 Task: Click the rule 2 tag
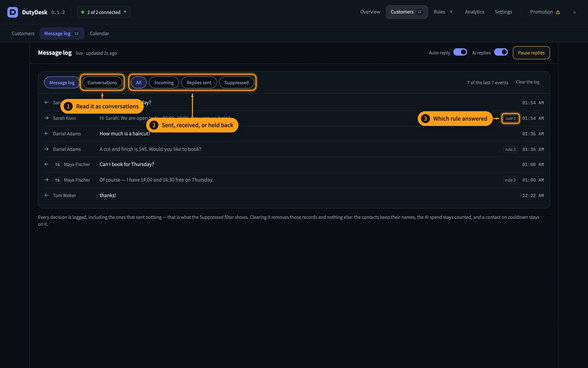click(x=510, y=149)
